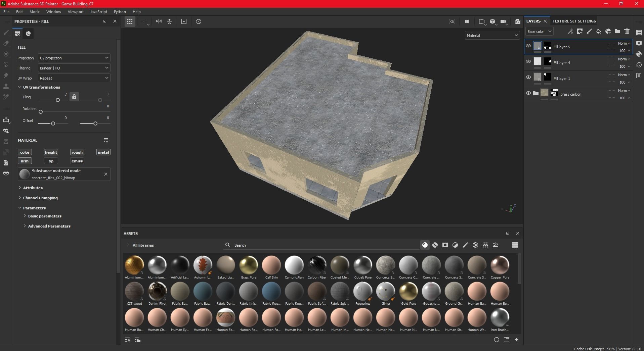The height and width of the screenshot is (351, 644).
Task: Expand the Attributes section
Action: coord(20,188)
